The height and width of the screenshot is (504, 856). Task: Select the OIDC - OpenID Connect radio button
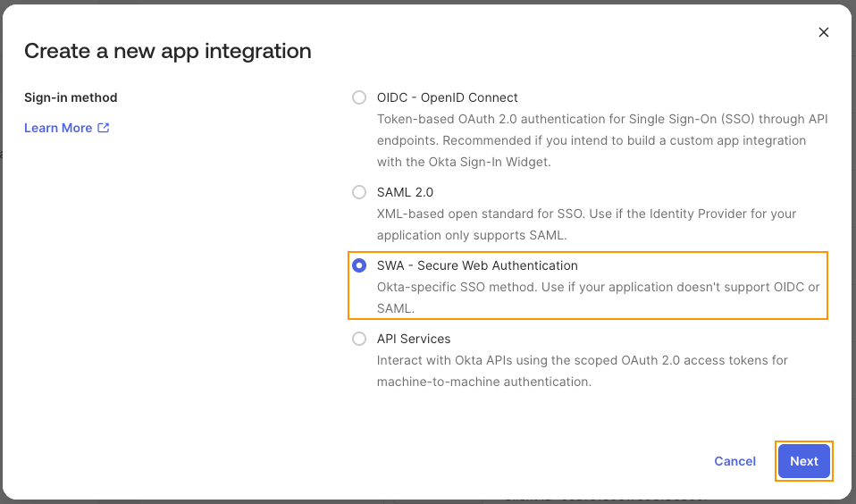(x=358, y=97)
